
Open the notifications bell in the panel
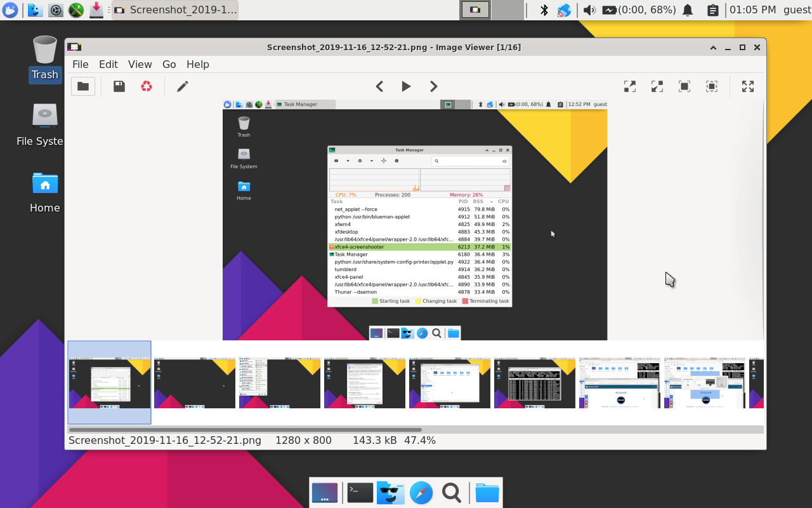(688, 10)
